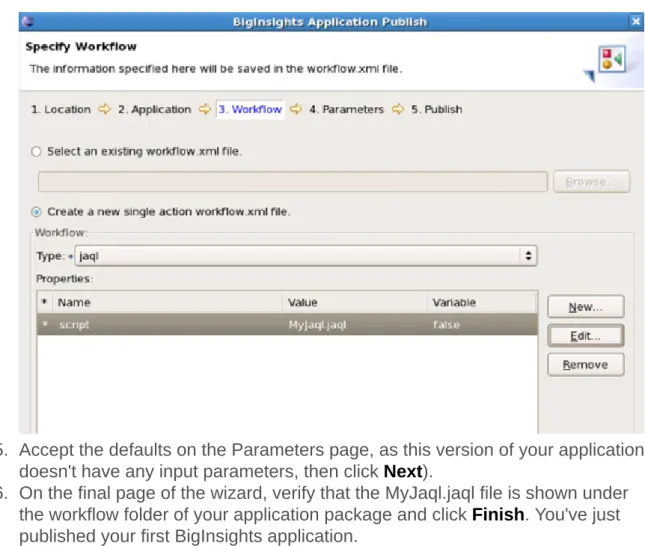This screenshot has width=645, height=546.
Task: Go to step 1. Location
Action: click(x=61, y=109)
